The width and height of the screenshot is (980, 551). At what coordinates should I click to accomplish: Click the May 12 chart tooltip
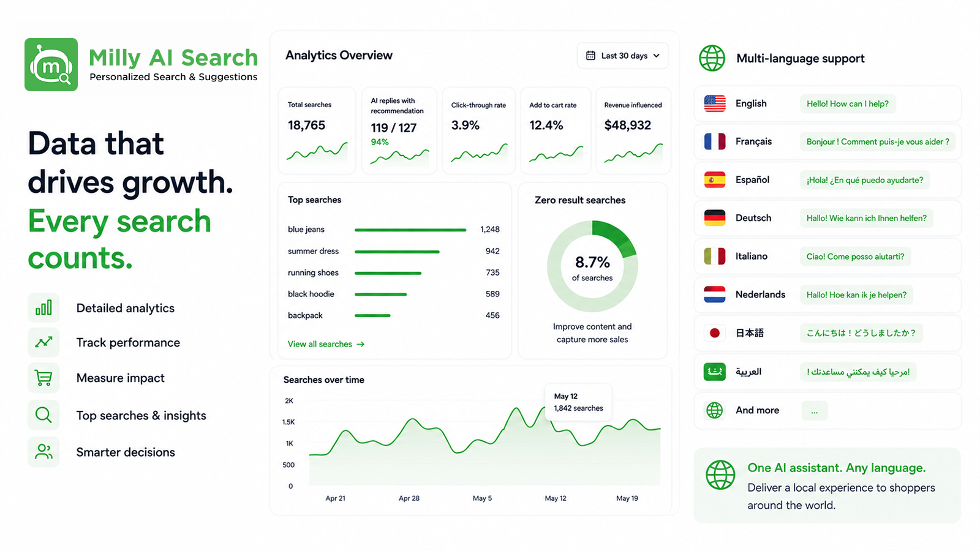(578, 402)
